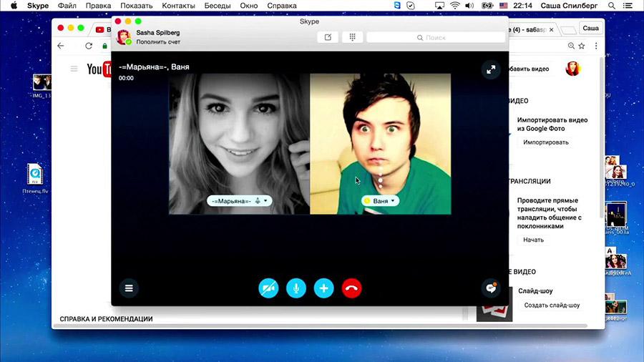
Task: Click the Skype search field
Action: click(436, 37)
